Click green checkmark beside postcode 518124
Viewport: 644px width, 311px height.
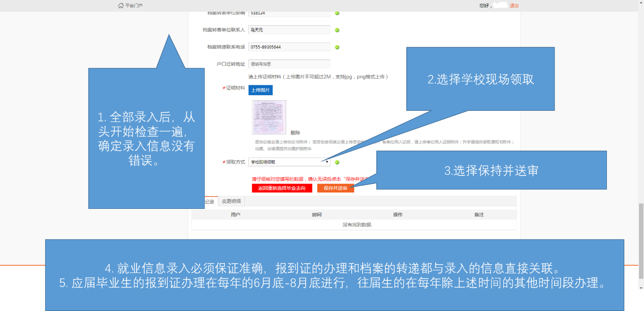(337, 13)
